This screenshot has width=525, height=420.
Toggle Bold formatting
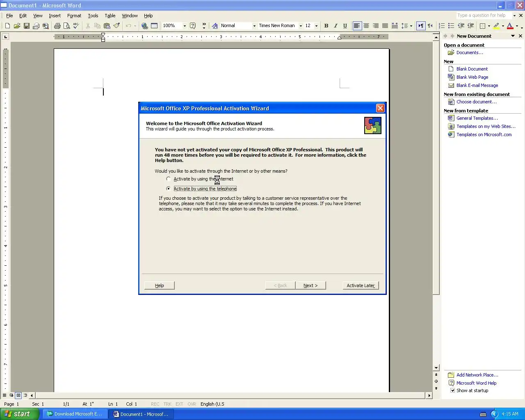click(326, 25)
